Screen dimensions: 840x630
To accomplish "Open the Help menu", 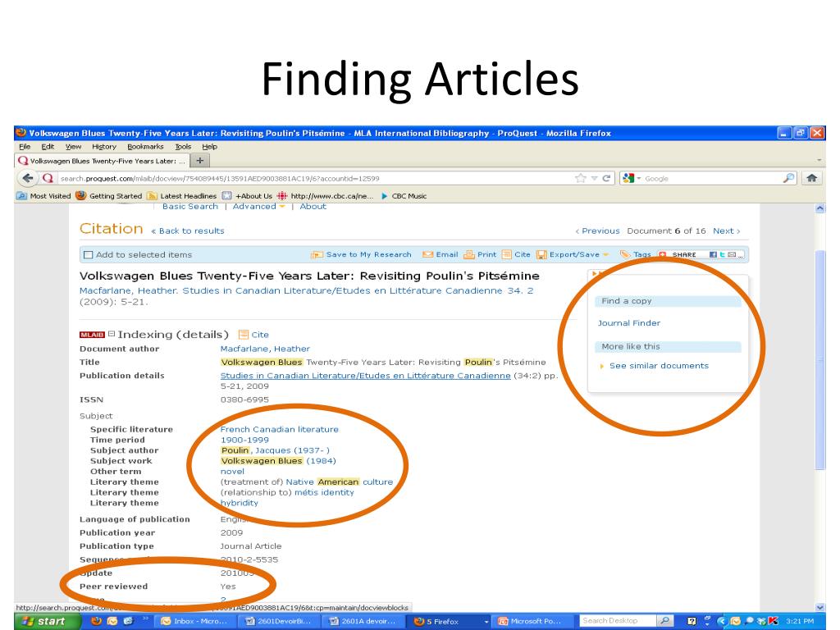I will pyautogui.click(x=209, y=147).
